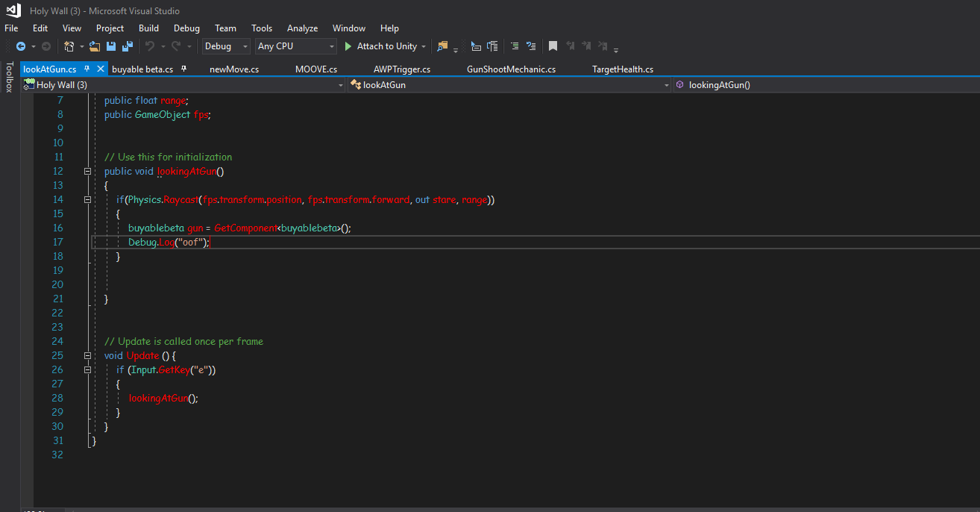Click the Save All icon
Viewport: 980px width, 512px height.
tap(128, 46)
